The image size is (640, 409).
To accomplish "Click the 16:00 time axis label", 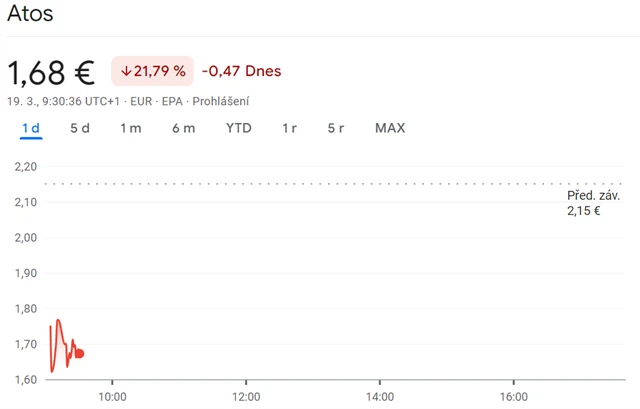I will point(513,396).
